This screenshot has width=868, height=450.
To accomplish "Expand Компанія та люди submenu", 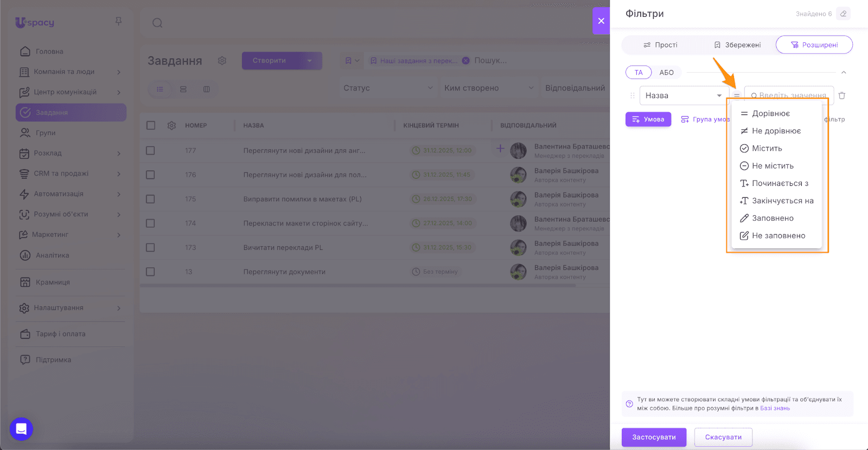I will (119, 72).
